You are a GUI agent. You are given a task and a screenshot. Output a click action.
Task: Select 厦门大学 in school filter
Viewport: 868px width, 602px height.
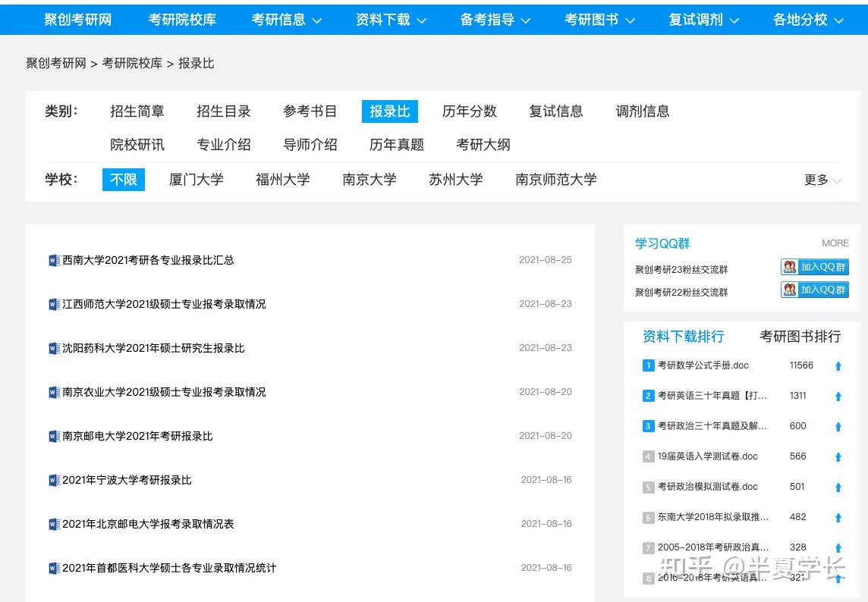click(x=197, y=180)
